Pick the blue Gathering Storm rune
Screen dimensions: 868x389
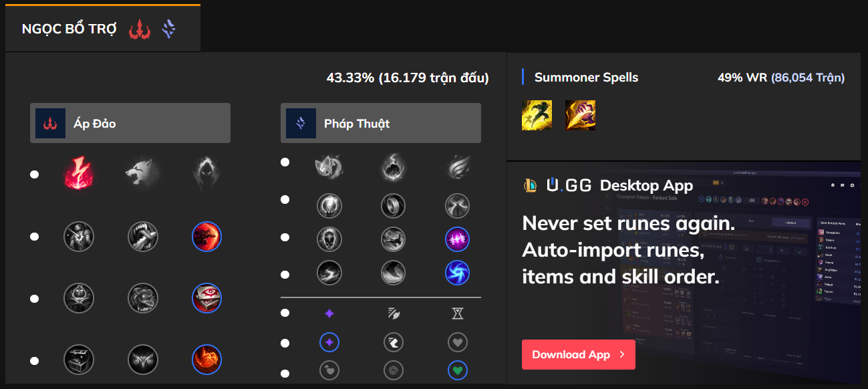(x=457, y=273)
